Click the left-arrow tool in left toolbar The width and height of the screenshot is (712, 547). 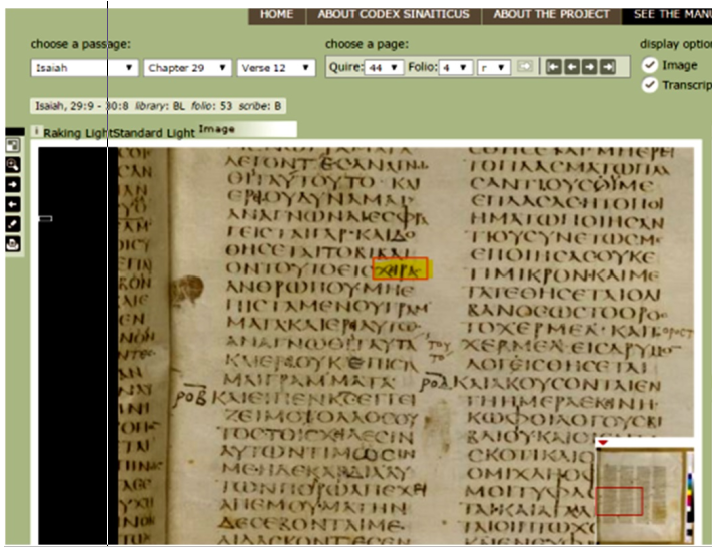13,204
